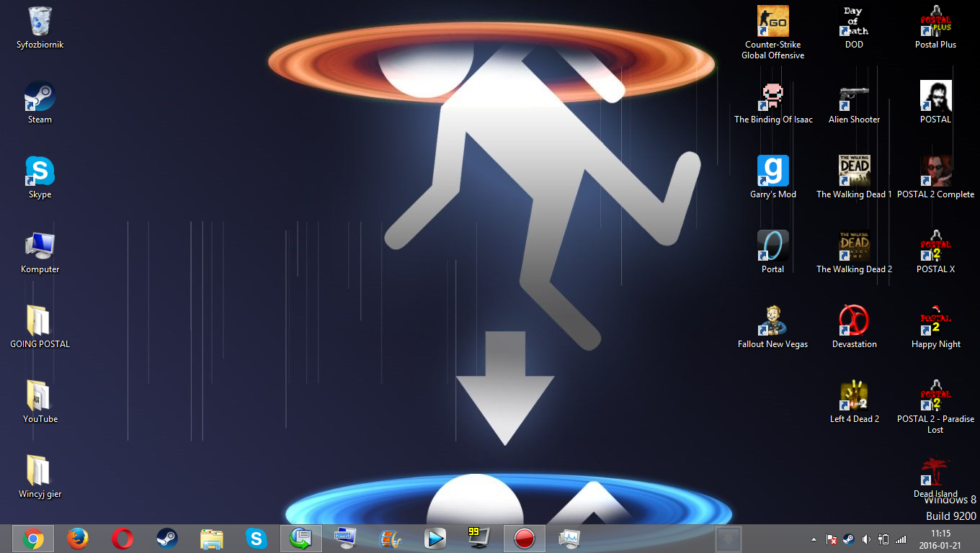Select the Happy Night shortcut

coord(935,327)
